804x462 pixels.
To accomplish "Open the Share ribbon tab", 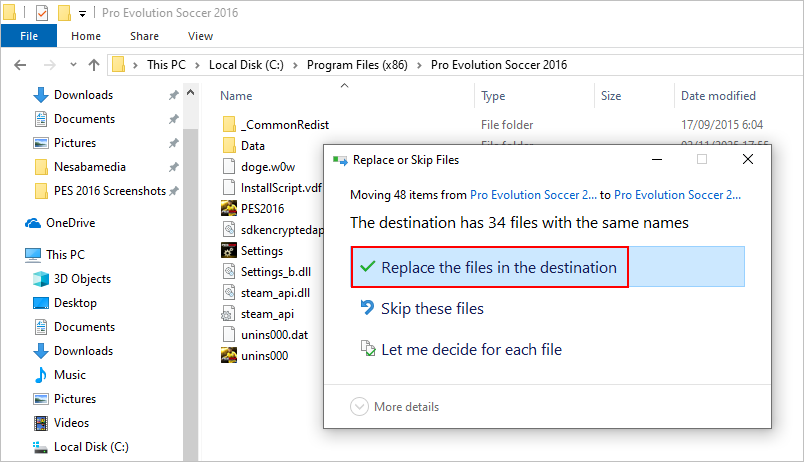I will click(x=144, y=36).
